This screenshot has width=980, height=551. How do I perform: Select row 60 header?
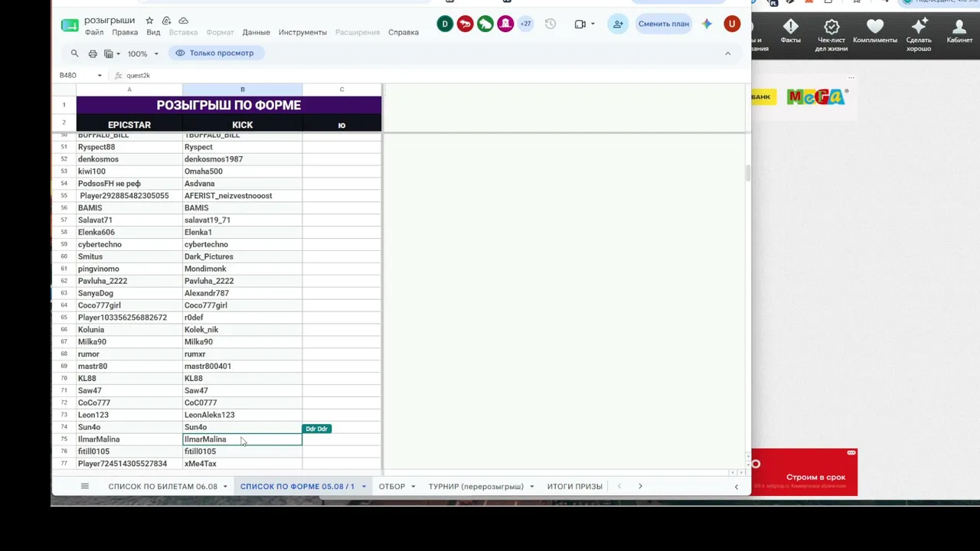click(x=64, y=256)
